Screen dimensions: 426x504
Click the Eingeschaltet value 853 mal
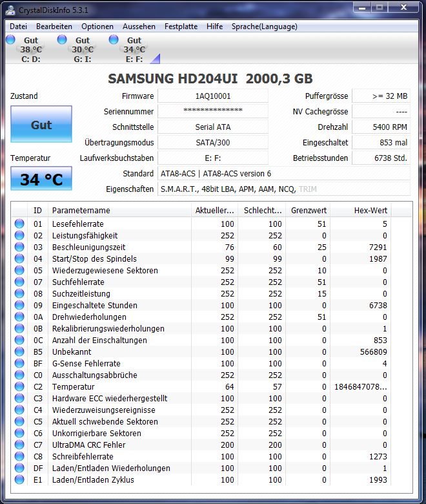[x=381, y=142]
